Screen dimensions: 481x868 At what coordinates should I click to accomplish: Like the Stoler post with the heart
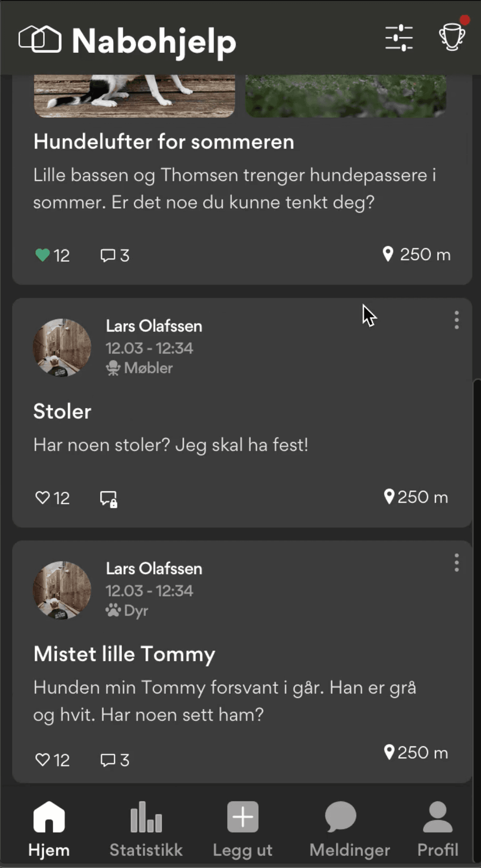[x=42, y=498]
